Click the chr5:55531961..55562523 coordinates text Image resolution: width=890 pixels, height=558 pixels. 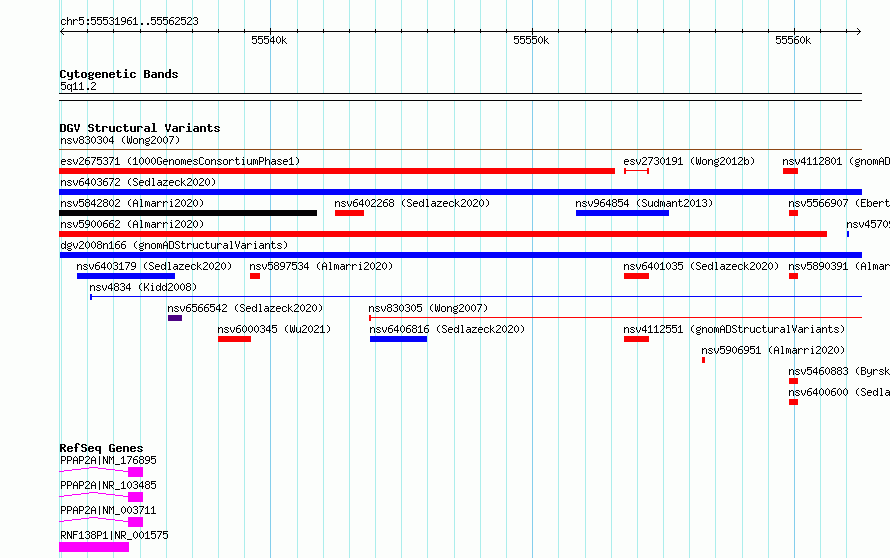click(x=129, y=22)
